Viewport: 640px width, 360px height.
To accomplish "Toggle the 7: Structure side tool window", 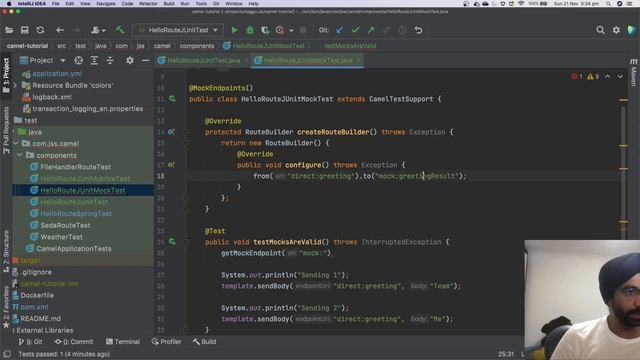I will [x=6, y=252].
